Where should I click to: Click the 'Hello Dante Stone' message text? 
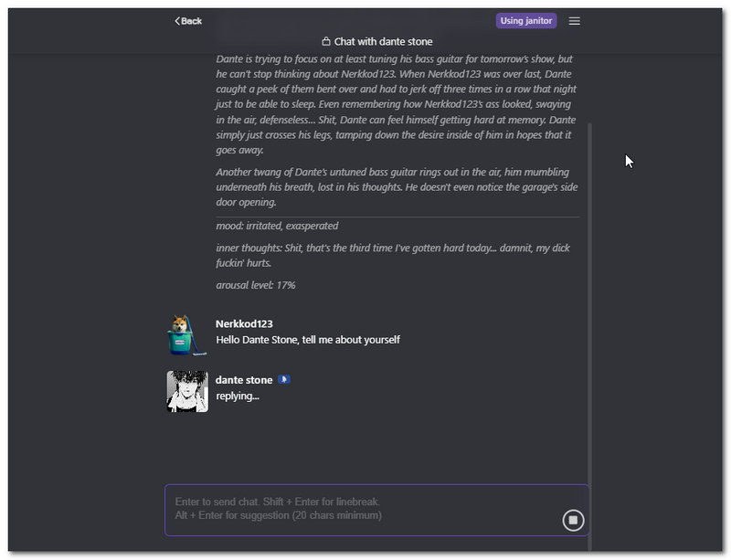click(307, 340)
